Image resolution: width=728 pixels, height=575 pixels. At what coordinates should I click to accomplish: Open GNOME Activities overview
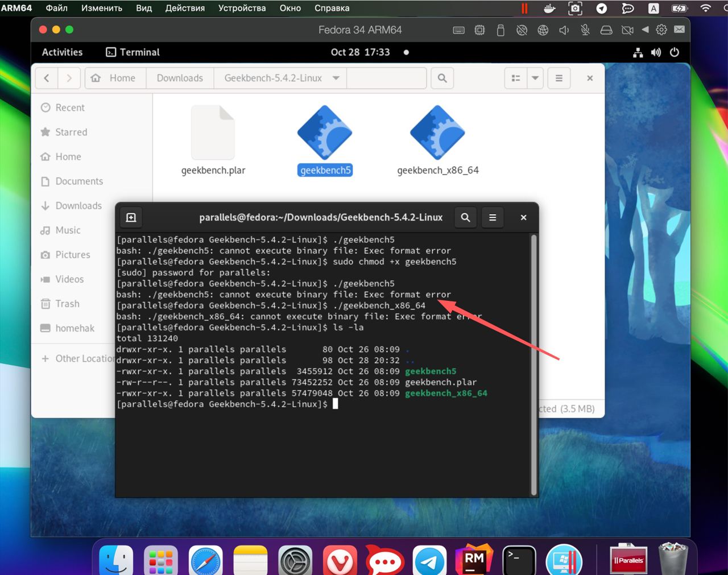[x=62, y=52]
